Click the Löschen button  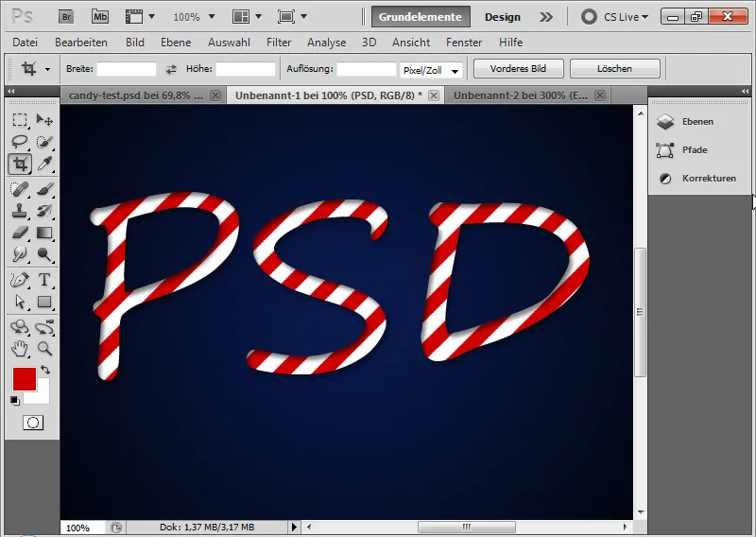[x=615, y=68]
